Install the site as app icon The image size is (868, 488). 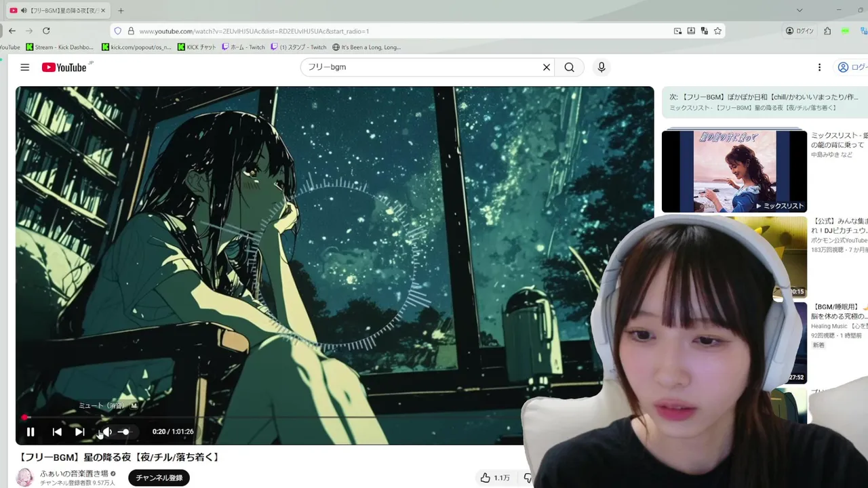coord(691,31)
